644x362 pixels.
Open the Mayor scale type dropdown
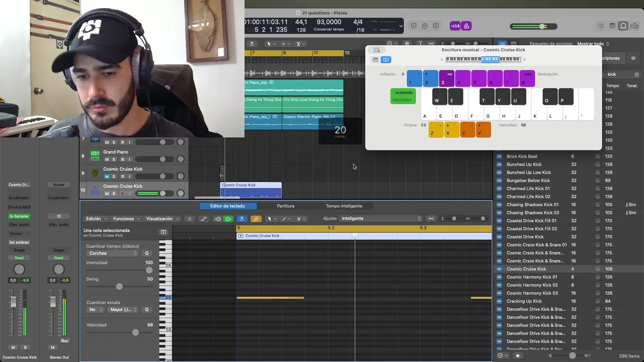tap(123, 310)
